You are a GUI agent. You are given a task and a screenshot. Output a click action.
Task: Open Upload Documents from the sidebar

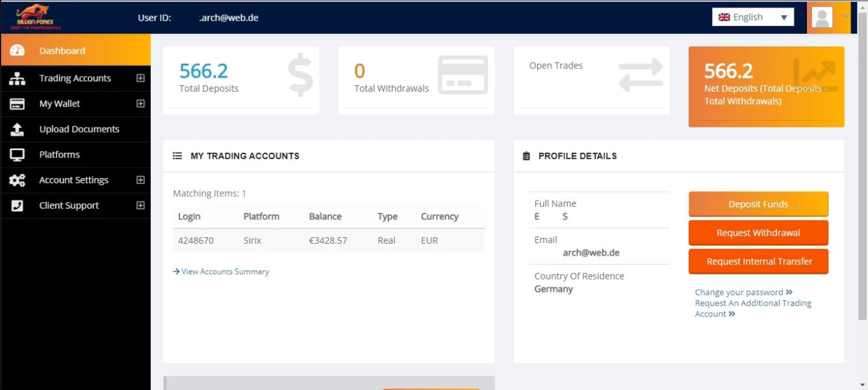click(79, 129)
